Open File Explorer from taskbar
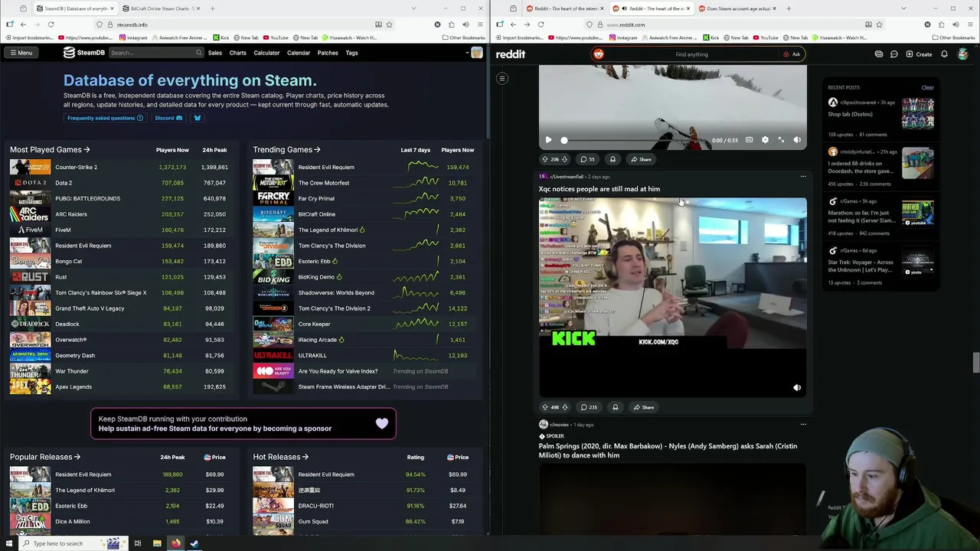 pos(157,543)
